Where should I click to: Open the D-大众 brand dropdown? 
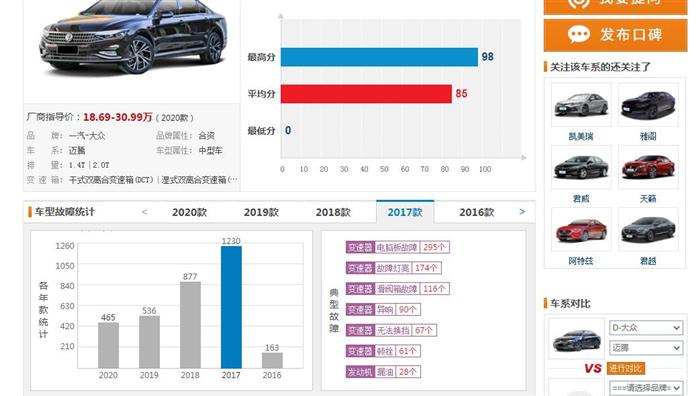646,328
